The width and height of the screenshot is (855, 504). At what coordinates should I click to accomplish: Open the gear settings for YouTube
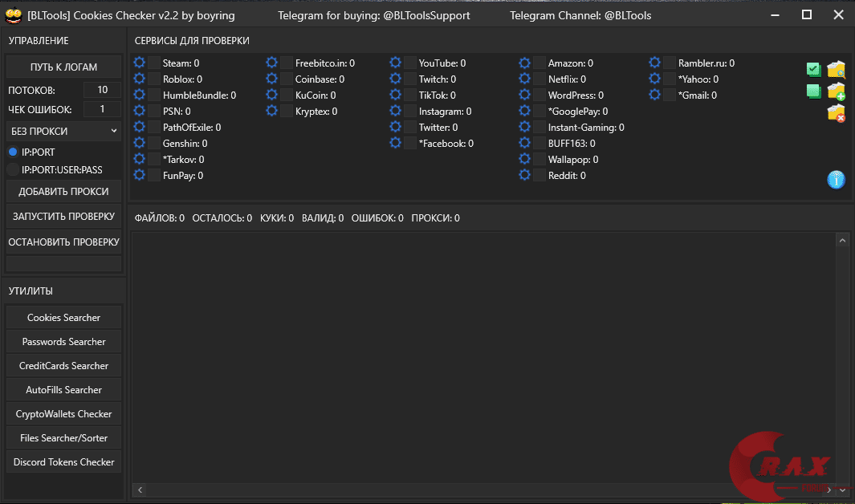click(x=395, y=63)
